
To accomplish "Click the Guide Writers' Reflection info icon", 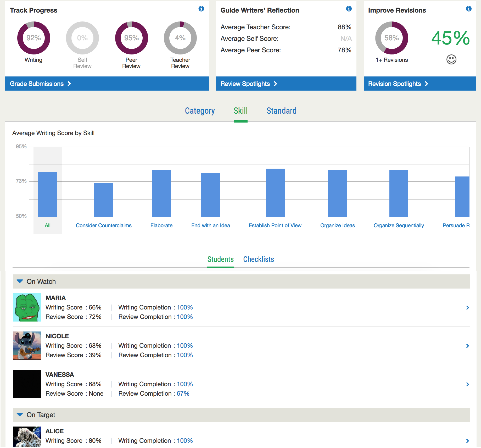I will pos(349,9).
